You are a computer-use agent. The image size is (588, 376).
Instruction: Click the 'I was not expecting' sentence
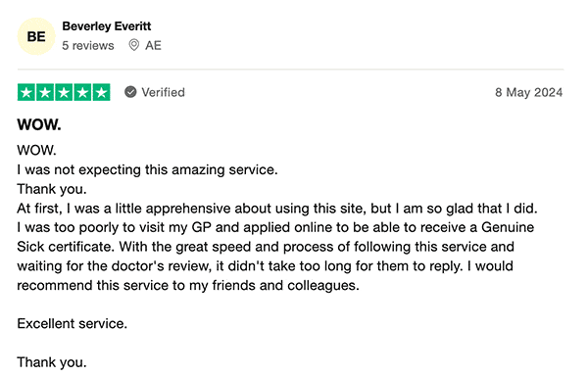point(147,169)
